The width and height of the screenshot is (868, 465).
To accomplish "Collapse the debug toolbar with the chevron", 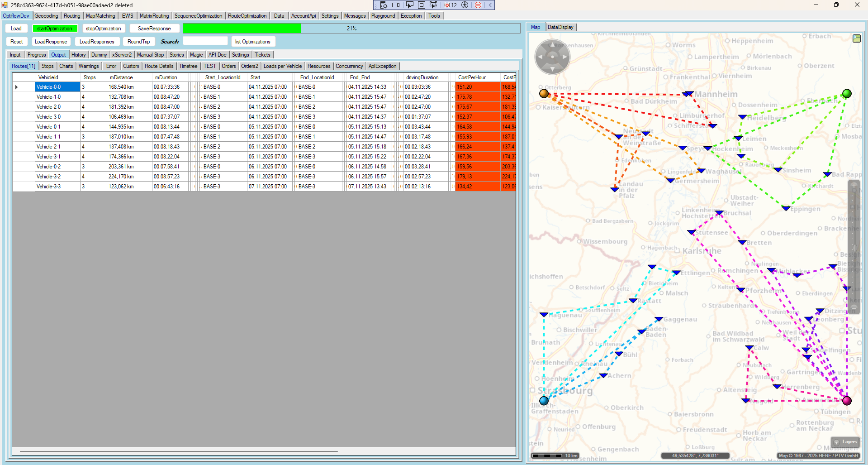I will coord(490,5).
